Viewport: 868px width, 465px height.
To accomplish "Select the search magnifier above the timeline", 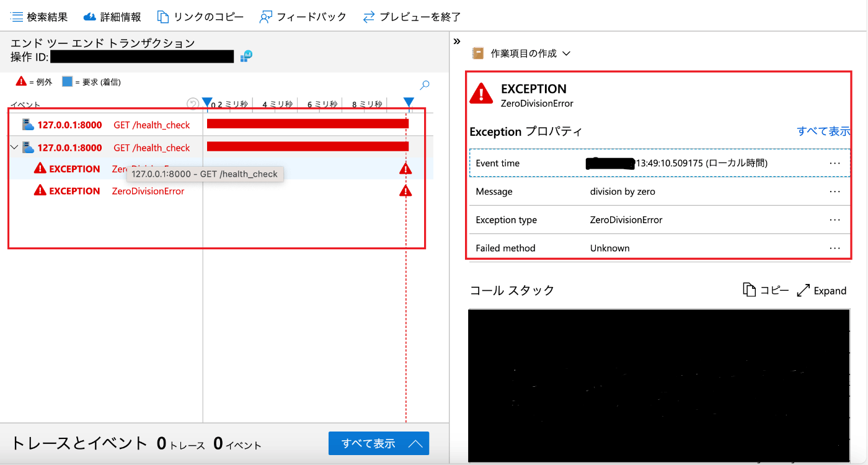I will (424, 85).
